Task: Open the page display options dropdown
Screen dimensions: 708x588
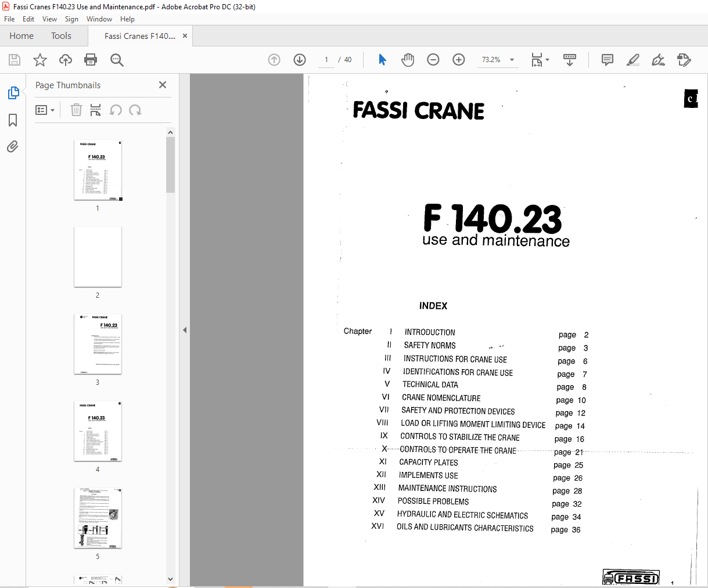Action: tap(546, 60)
